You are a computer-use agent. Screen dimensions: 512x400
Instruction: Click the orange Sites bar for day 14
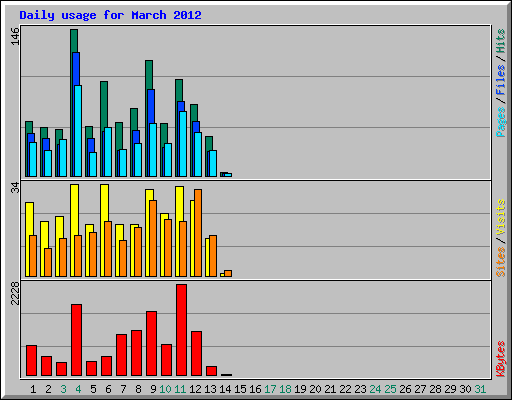pos(228,273)
